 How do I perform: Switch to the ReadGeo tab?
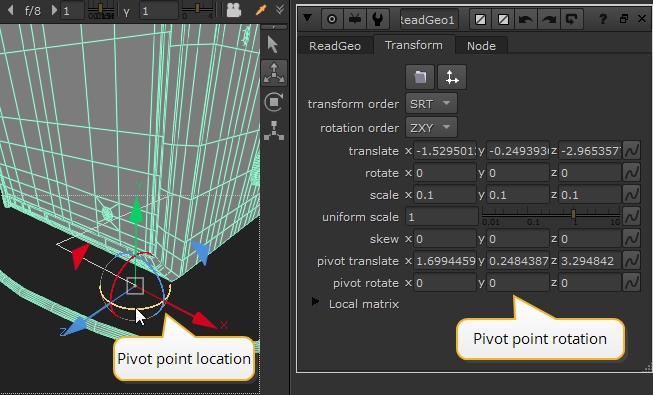pyautogui.click(x=335, y=45)
